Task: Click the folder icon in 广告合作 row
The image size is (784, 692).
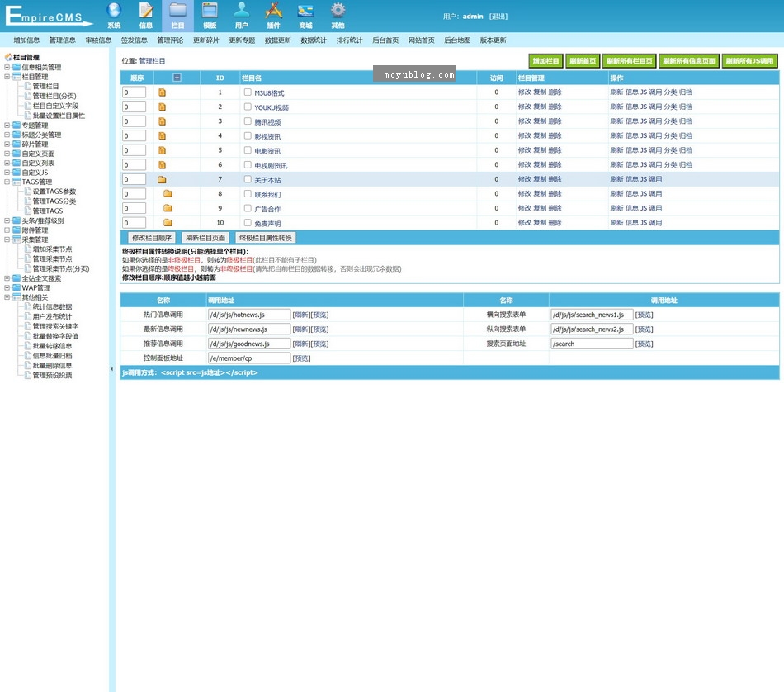Action: point(168,208)
